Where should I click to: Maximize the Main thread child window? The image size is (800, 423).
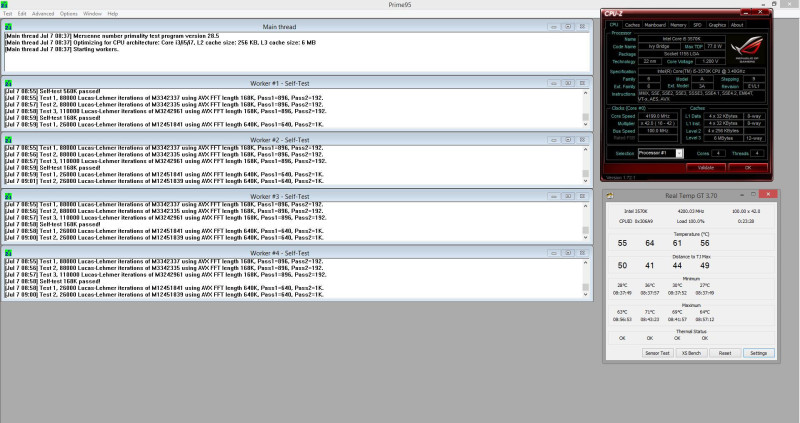[568, 27]
